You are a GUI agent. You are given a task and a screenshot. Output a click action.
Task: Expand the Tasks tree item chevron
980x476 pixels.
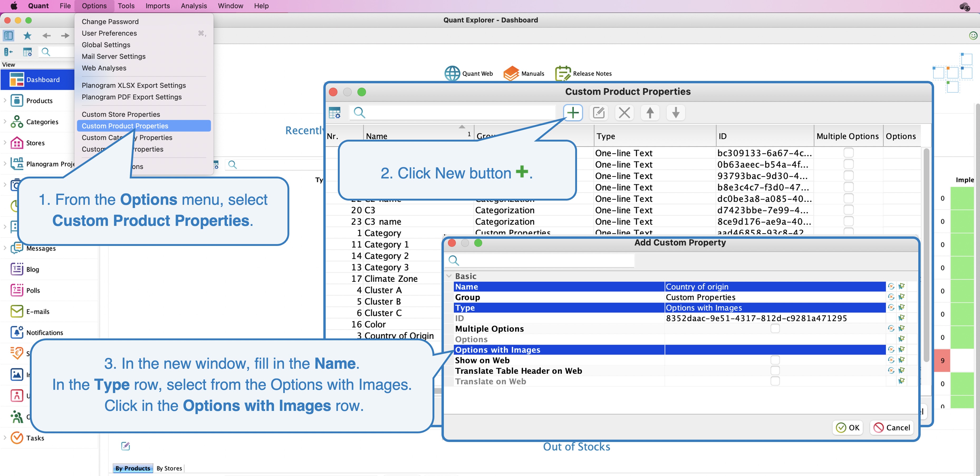(5, 438)
